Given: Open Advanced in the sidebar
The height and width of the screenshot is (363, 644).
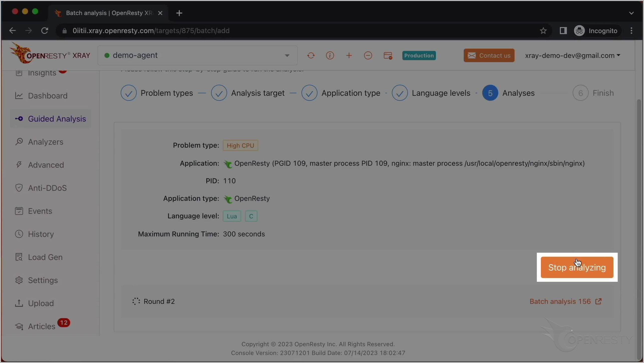Looking at the screenshot, I should pos(46,165).
